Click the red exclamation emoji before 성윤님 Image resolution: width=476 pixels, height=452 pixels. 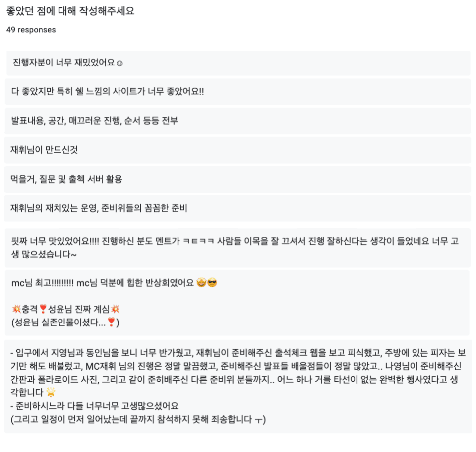pyautogui.click(x=43, y=309)
